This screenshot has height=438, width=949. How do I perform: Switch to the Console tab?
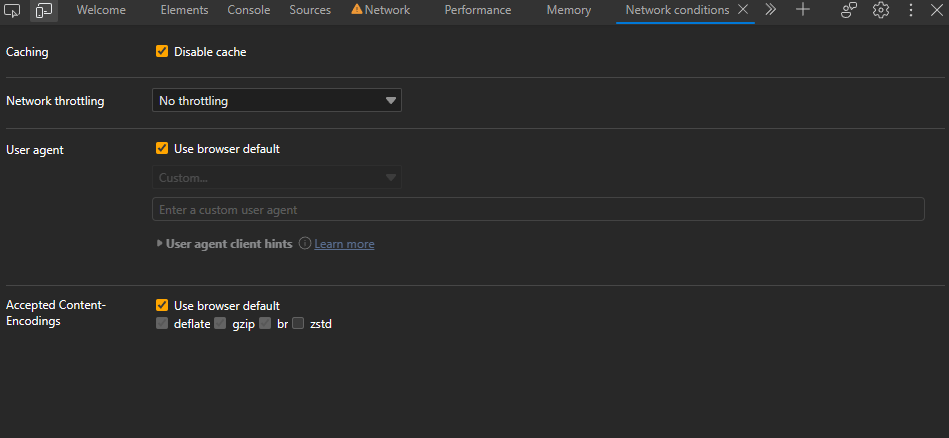(248, 10)
